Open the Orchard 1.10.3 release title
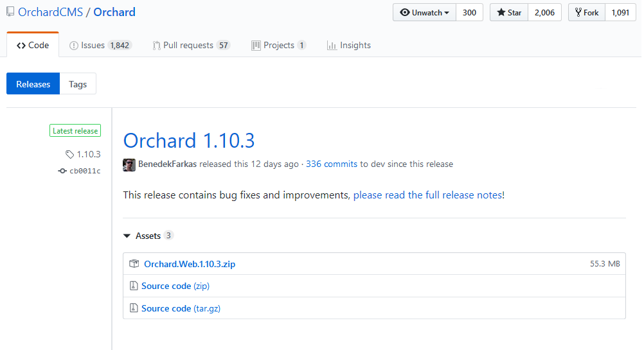 coord(189,141)
